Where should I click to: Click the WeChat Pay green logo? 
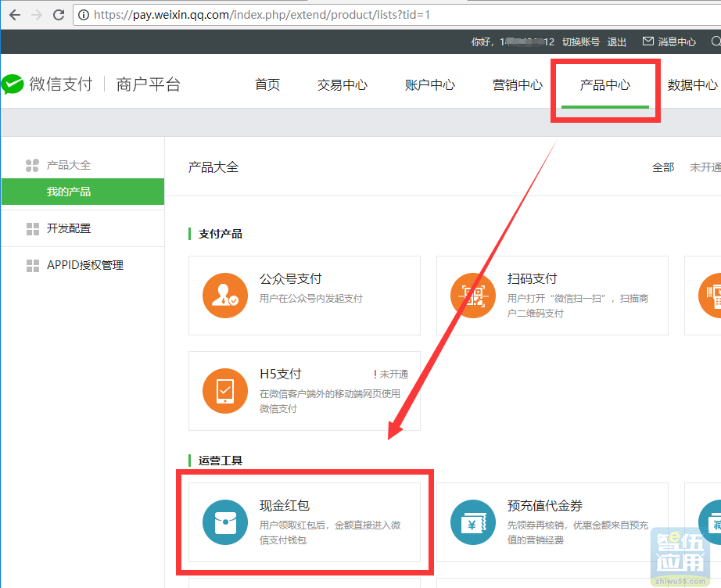13,84
